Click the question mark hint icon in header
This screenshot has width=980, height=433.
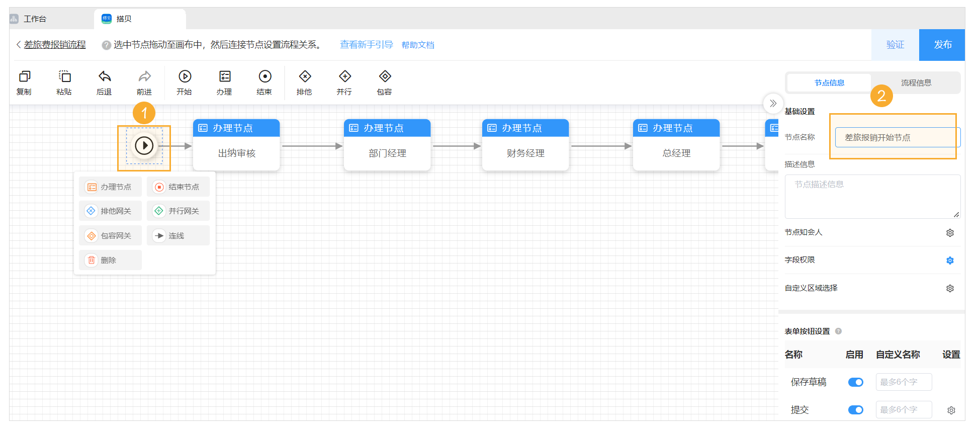tap(106, 45)
